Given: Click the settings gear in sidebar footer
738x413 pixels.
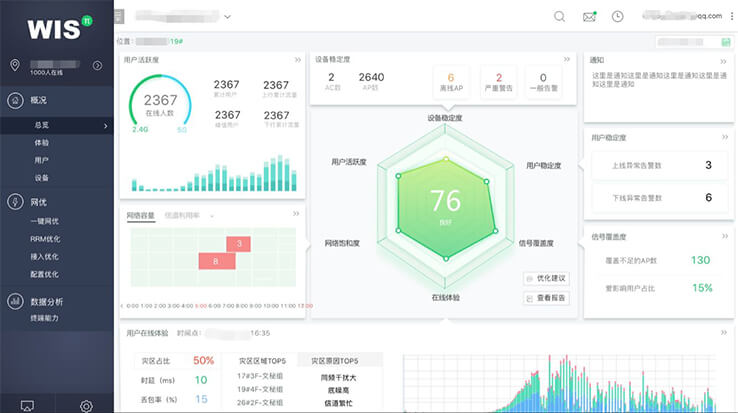Looking at the screenshot, I should pyautogui.click(x=87, y=405).
